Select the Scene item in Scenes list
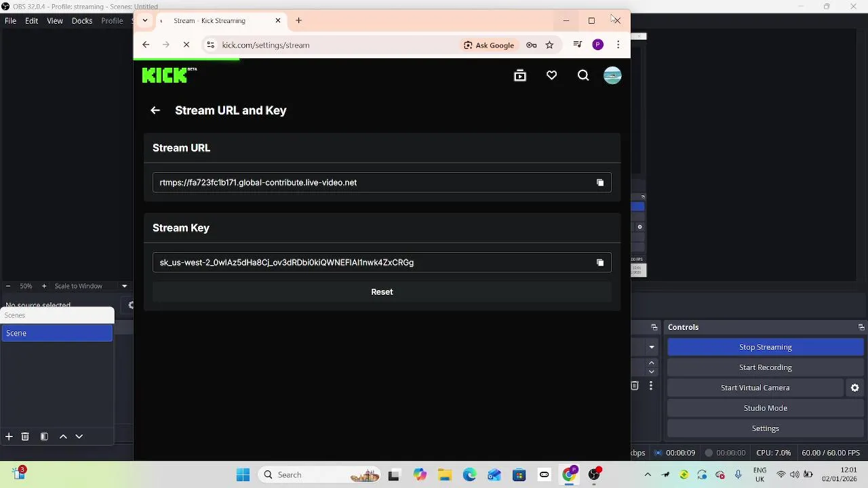The height and width of the screenshot is (488, 868). [57, 333]
